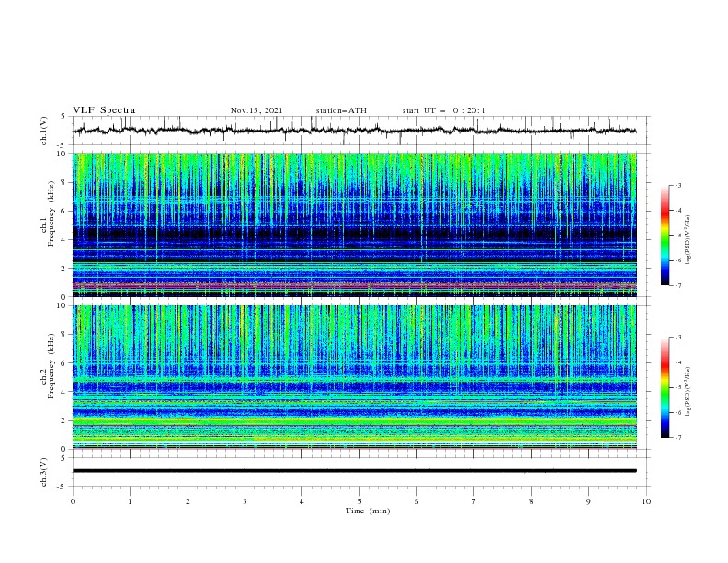Click the ch.3 flat black trace

coord(355,471)
